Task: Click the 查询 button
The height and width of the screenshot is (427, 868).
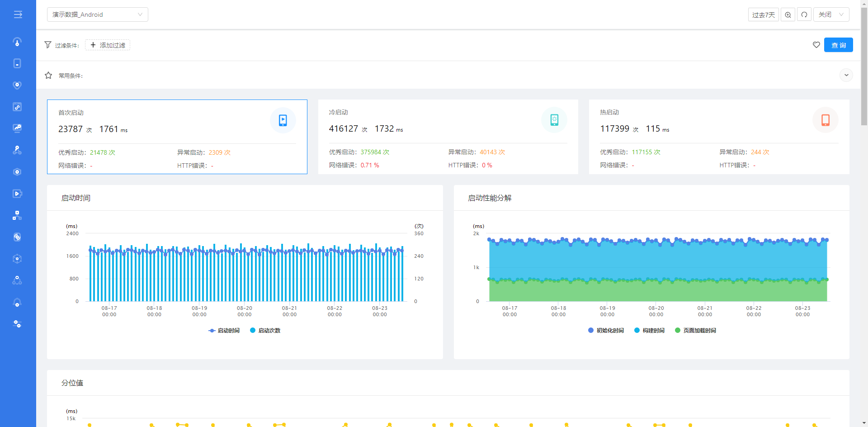Action: pyautogui.click(x=838, y=45)
